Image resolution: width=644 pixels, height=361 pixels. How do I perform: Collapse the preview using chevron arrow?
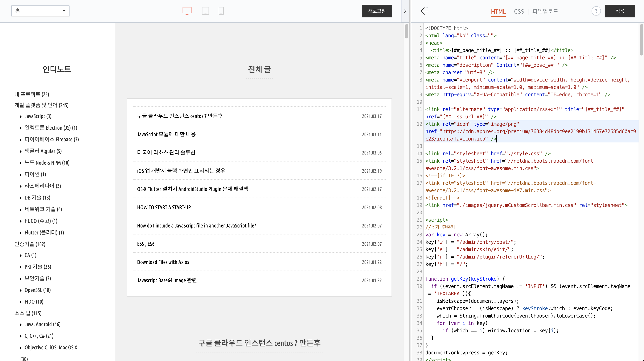click(x=405, y=11)
